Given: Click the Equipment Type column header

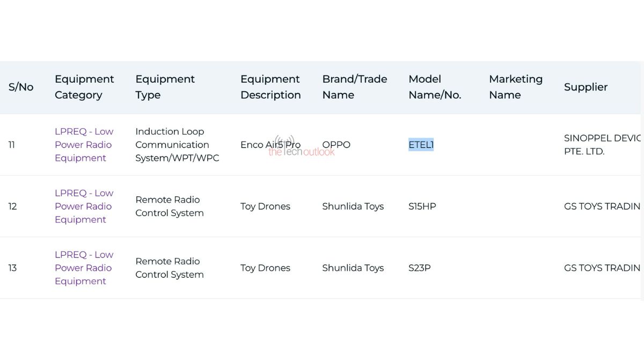Looking at the screenshot, I should tap(165, 87).
